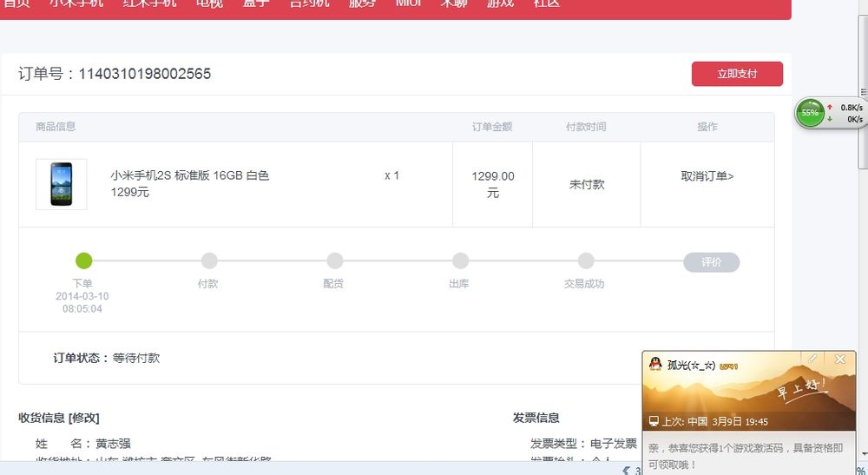868x475 pixels.
Task: Click the 配货 step dot
Action: (334, 261)
